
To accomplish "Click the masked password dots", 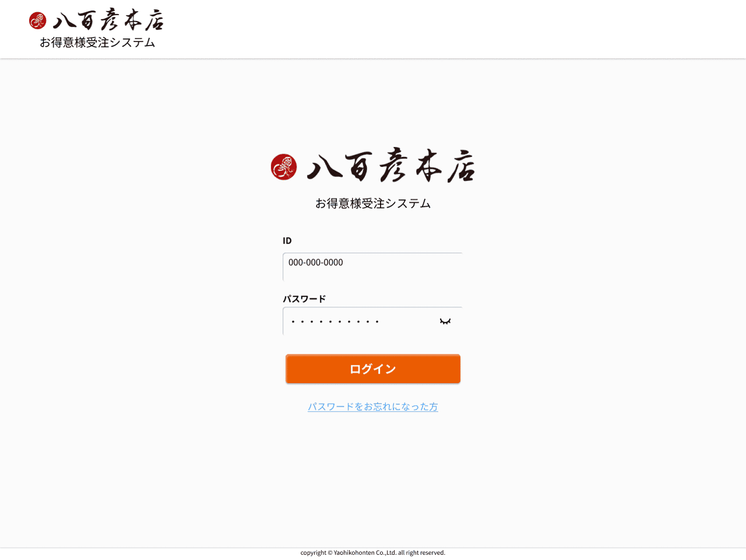I will (x=335, y=322).
